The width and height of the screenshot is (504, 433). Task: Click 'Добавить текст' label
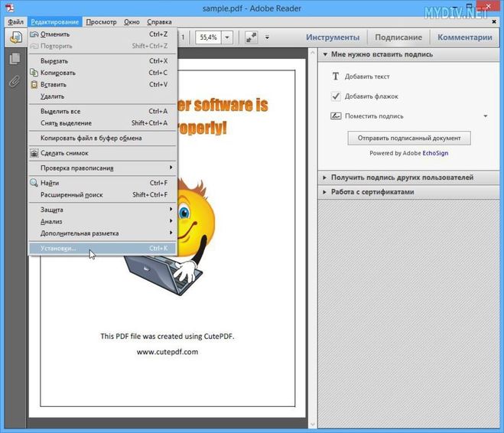tap(367, 77)
